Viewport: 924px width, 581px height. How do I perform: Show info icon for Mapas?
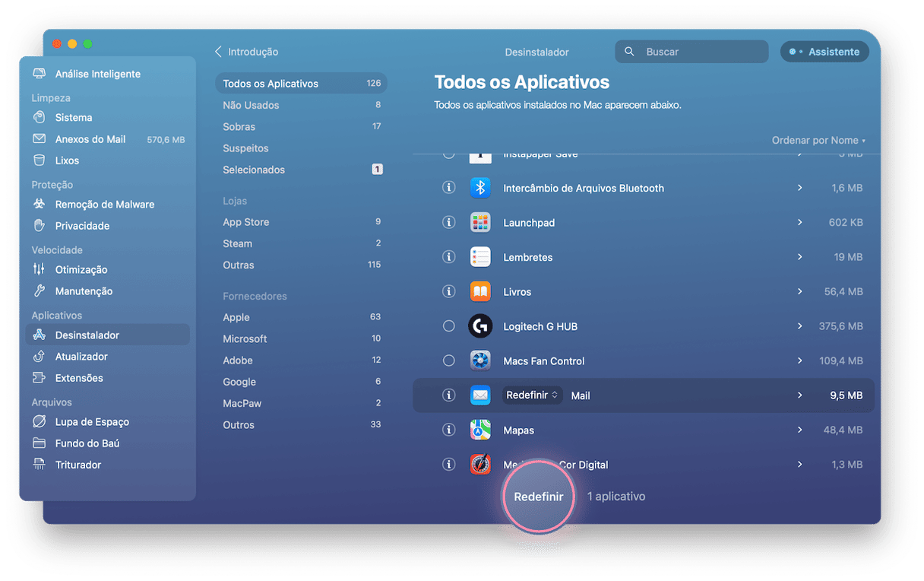pos(449,430)
